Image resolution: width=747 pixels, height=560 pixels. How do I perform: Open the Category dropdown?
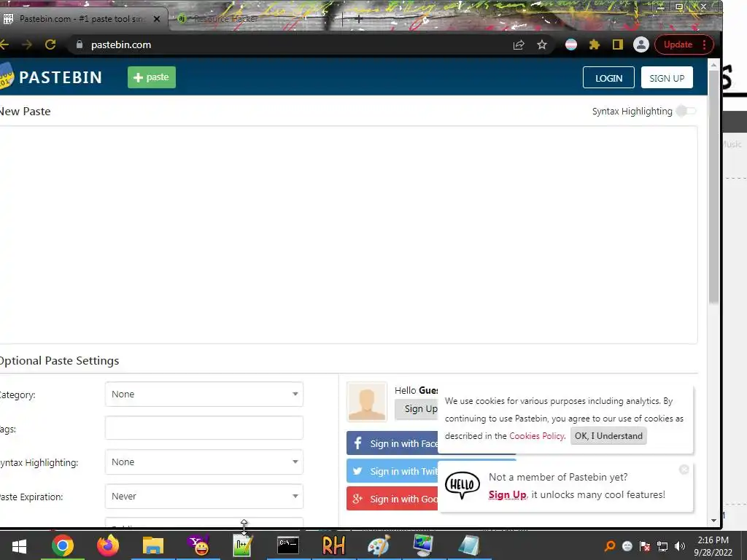[204, 394]
